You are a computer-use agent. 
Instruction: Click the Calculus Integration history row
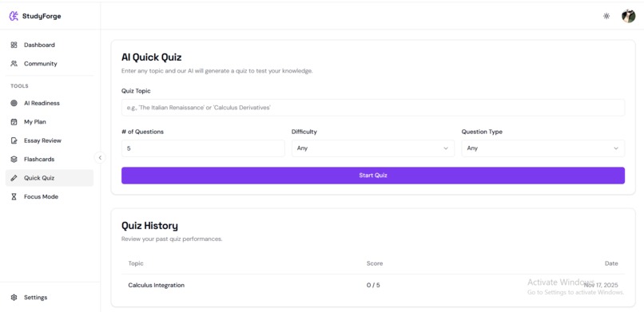[373, 285]
